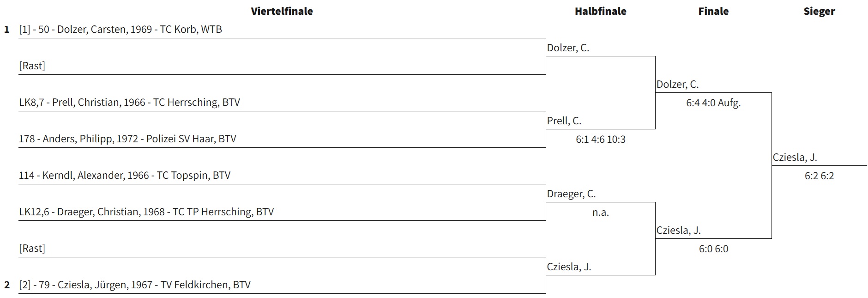Open Dolzer, Carsten TC Korb player entry
This screenshot has width=868, height=298.
121,29
